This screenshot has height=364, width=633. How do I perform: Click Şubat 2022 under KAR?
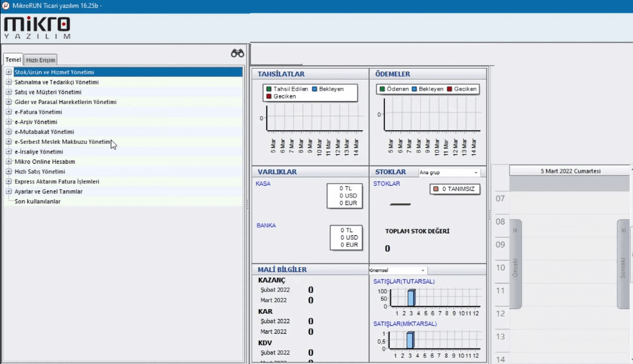point(275,321)
